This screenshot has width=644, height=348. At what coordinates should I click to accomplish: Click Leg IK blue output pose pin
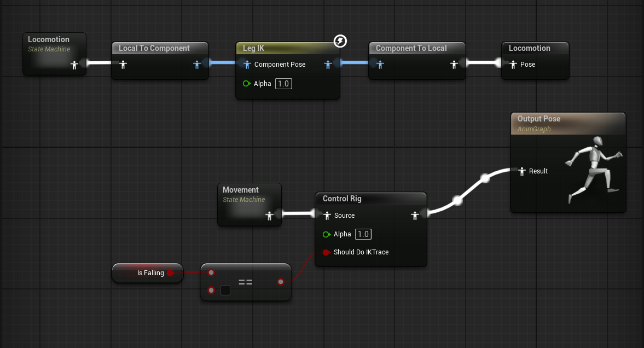click(x=328, y=65)
